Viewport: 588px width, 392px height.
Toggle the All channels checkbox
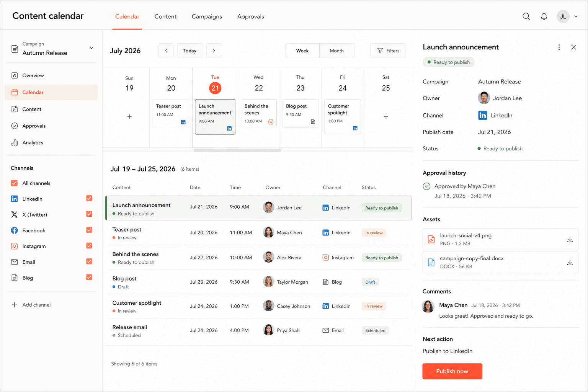pos(14,183)
